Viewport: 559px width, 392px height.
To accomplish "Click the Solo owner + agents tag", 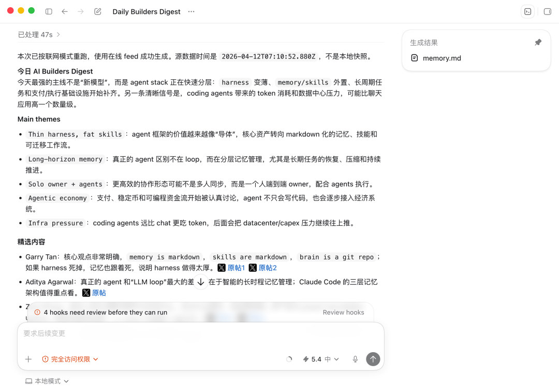I will point(65,184).
